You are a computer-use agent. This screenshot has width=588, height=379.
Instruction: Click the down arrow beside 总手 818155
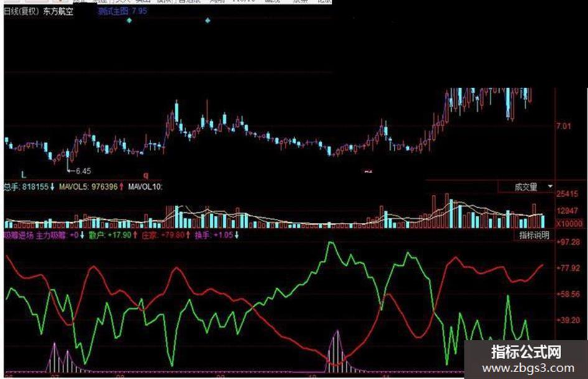52,187
